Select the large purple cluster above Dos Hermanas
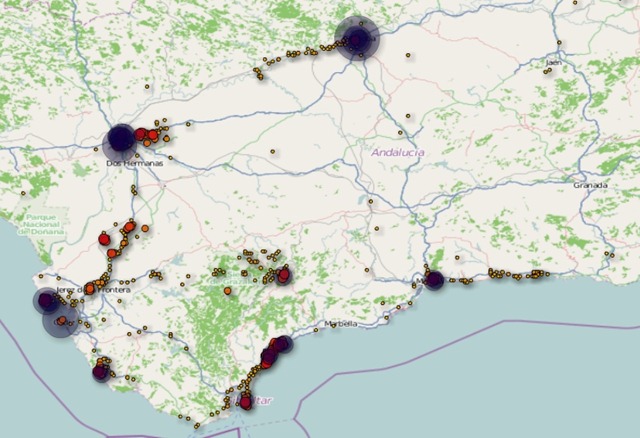 [x=120, y=139]
